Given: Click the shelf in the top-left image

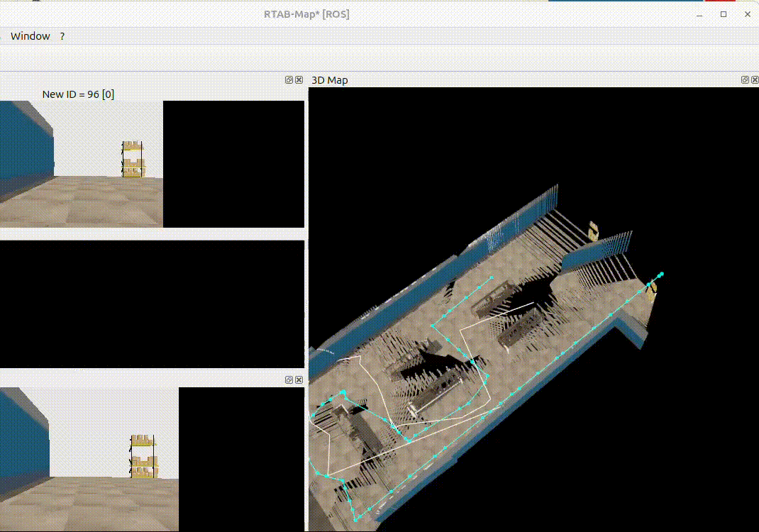Looking at the screenshot, I should coord(133,159).
